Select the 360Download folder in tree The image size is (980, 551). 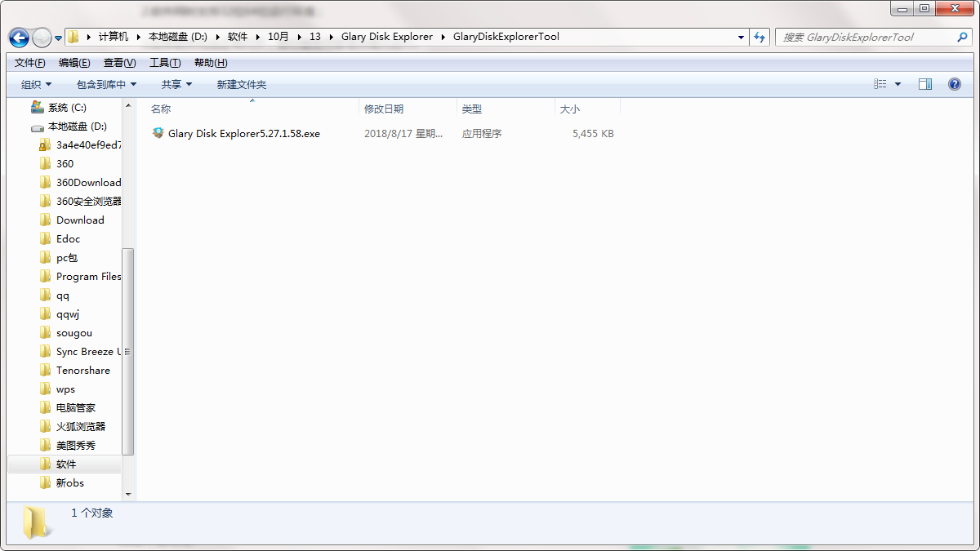point(88,182)
